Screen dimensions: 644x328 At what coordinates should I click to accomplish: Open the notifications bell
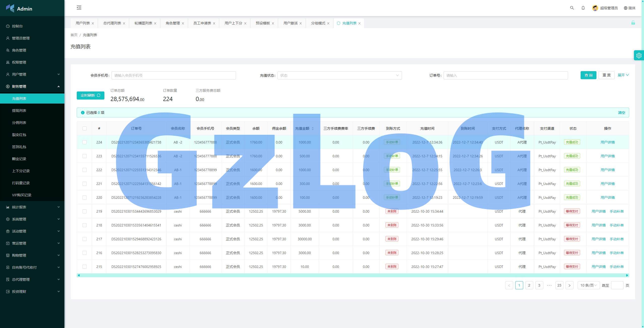pyautogui.click(x=583, y=8)
